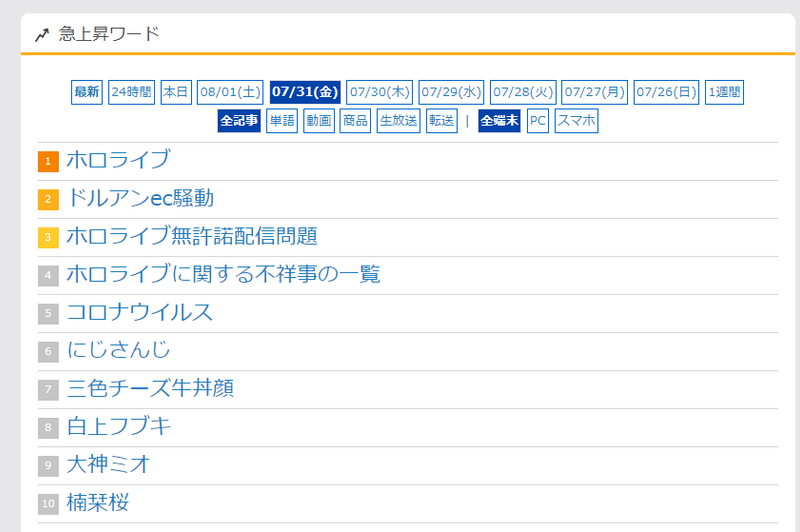
Task: Filter by 単語 category
Action: coord(282,121)
